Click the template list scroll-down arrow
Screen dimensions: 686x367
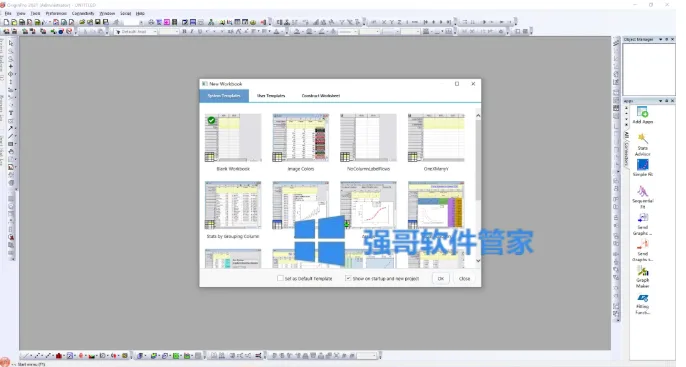[478, 261]
